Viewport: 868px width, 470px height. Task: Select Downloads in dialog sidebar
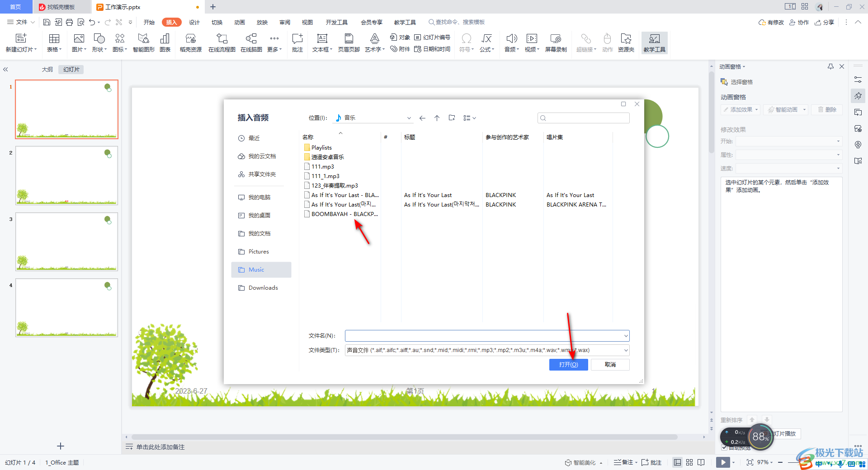click(261, 288)
